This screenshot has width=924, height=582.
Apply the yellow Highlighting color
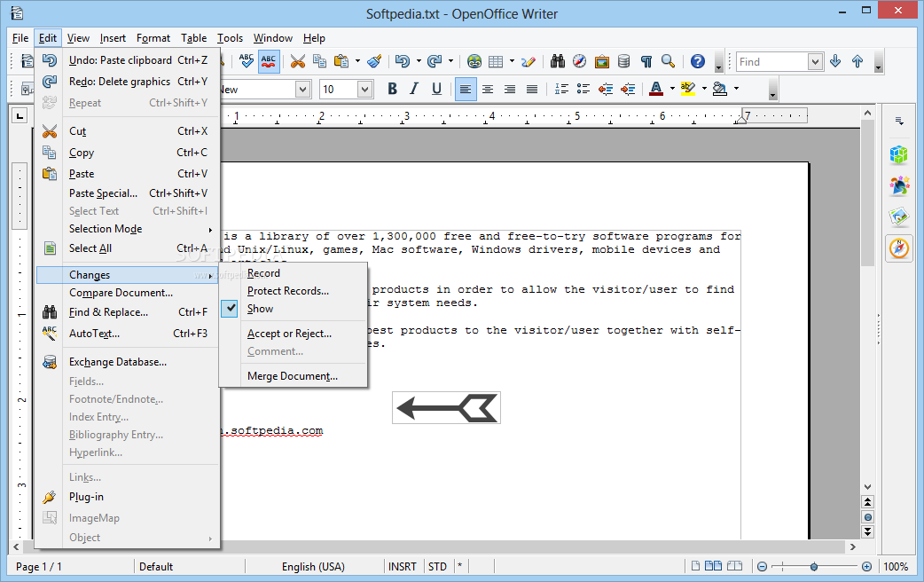pyautogui.click(x=688, y=89)
